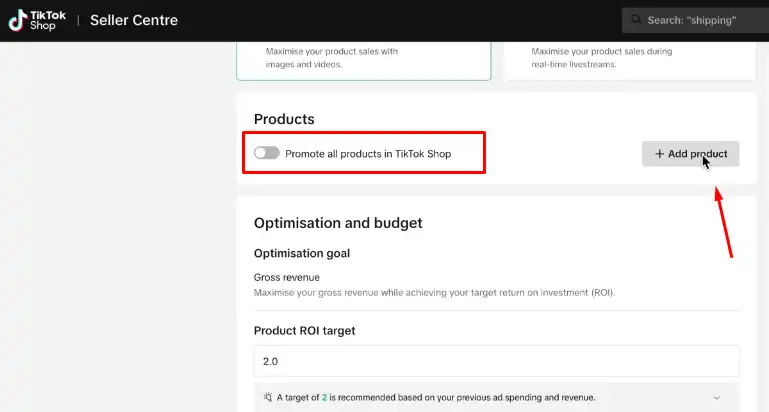Click the plus icon on Add product

(660, 154)
